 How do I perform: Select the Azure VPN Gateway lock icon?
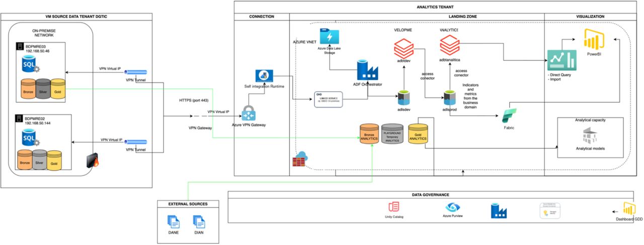click(x=249, y=113)
